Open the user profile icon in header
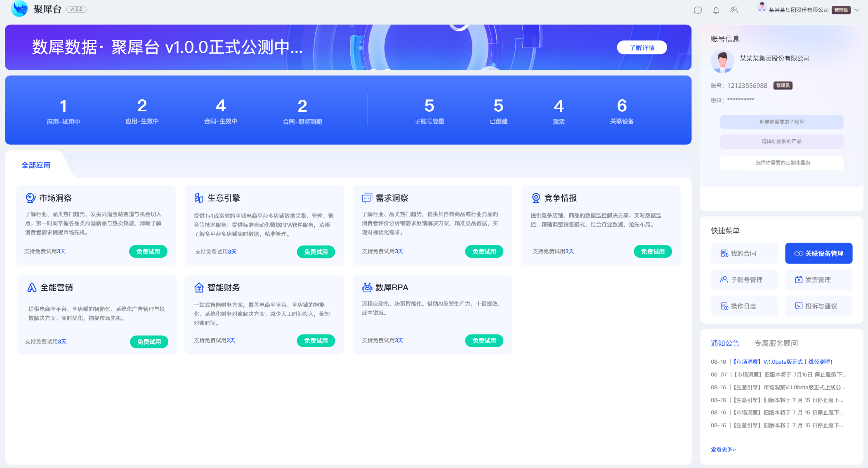Image resolution: width=868 pixels, height=468 pixels. (734, 10)
